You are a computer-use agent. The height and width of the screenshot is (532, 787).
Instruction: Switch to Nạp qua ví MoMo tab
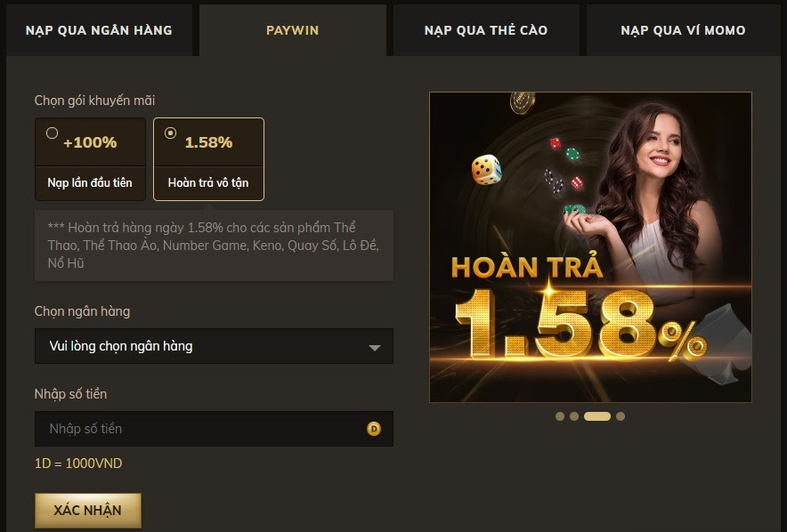(683, 30)
